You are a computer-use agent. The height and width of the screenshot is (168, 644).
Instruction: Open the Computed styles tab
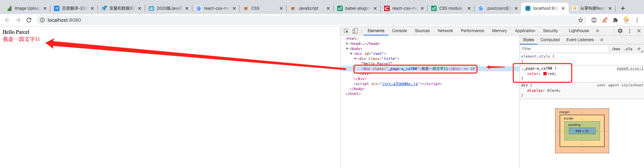(550, 40)
